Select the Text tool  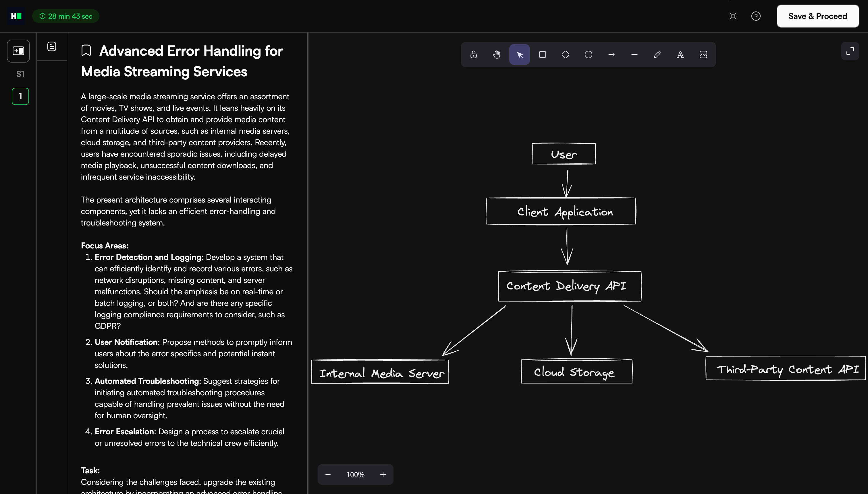coord(680,55)
